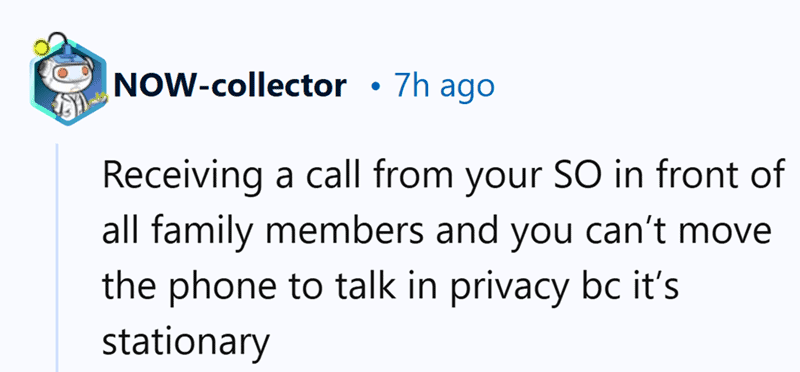
Task: Click the word "privacy" in the comment body
Action: 492,288
